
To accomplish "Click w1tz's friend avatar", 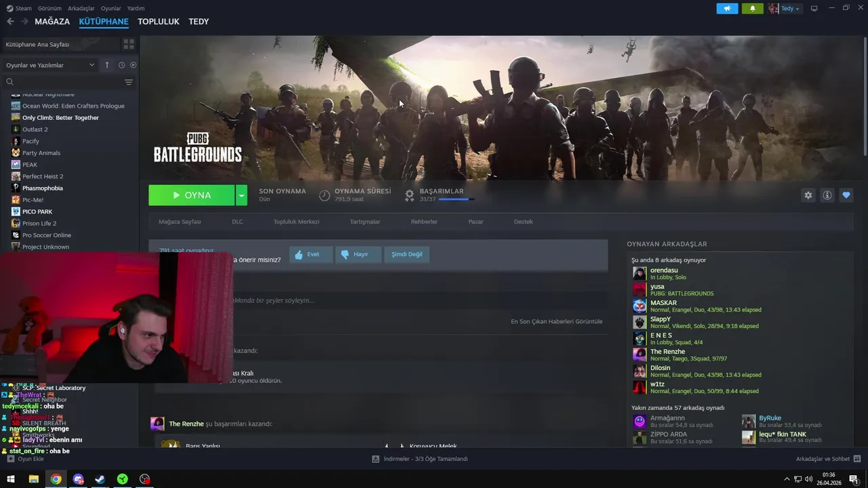I will click(x=639, y=387).
